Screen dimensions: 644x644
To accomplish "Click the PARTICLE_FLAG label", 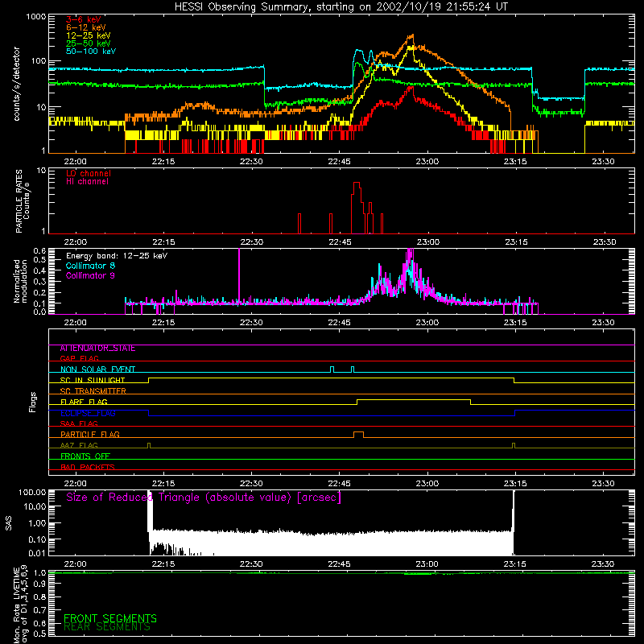I will [90, 435].
